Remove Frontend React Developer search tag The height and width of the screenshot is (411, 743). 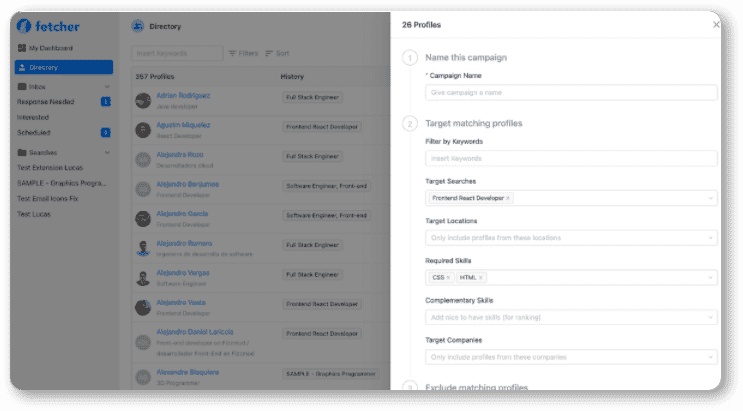tap(507, 198)
